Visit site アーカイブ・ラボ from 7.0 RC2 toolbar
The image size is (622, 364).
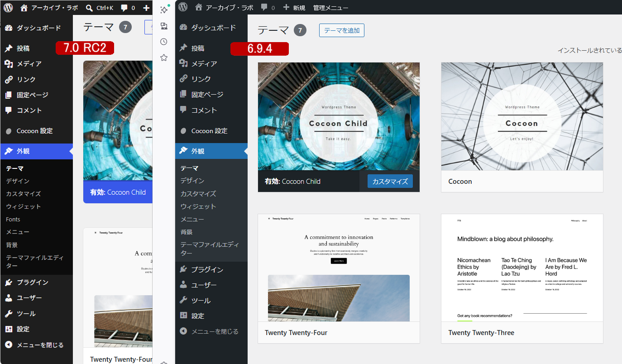(49, 8)
